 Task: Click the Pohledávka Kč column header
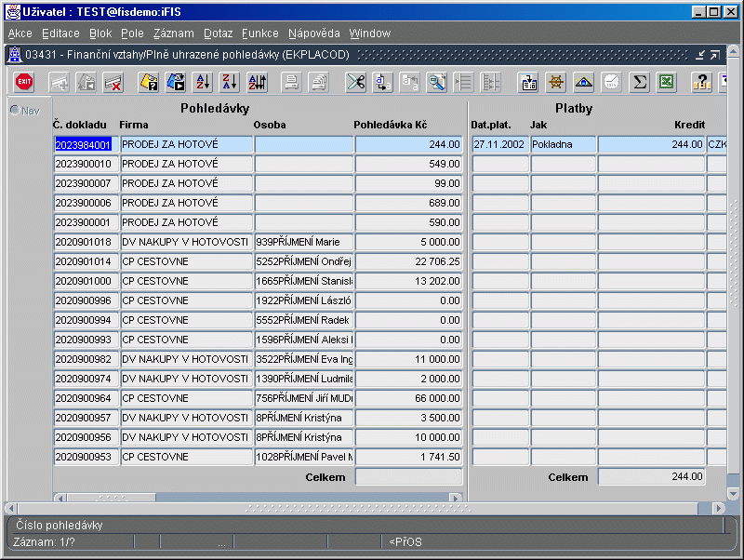coord(390,125)
